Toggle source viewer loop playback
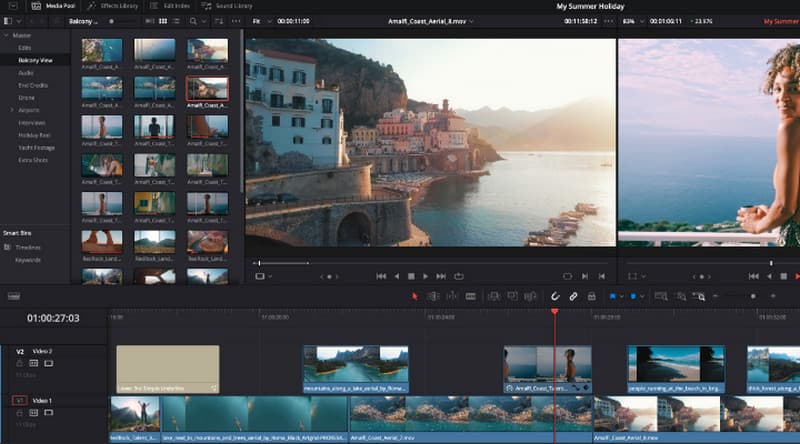Image resolution: width=800 pixels, height=444 pixels. point(459,276)
